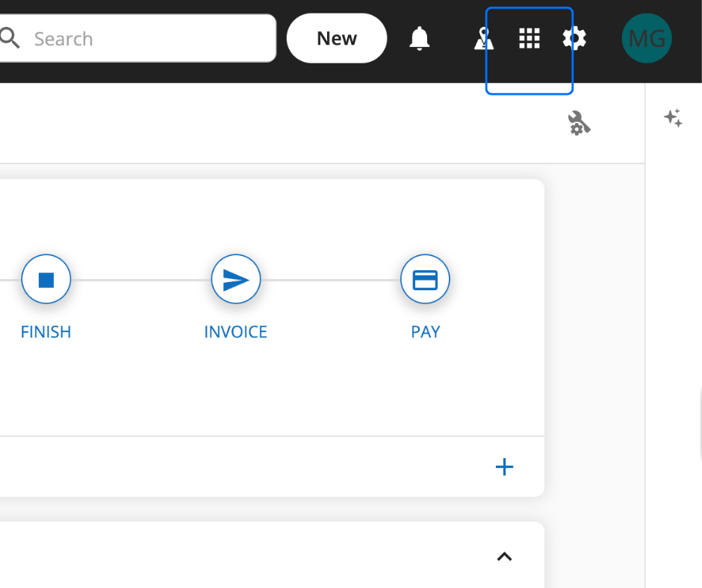The image size is (702, 588).
Task: Open the MG user avatar menu
Action: click(x=647, y=39)
